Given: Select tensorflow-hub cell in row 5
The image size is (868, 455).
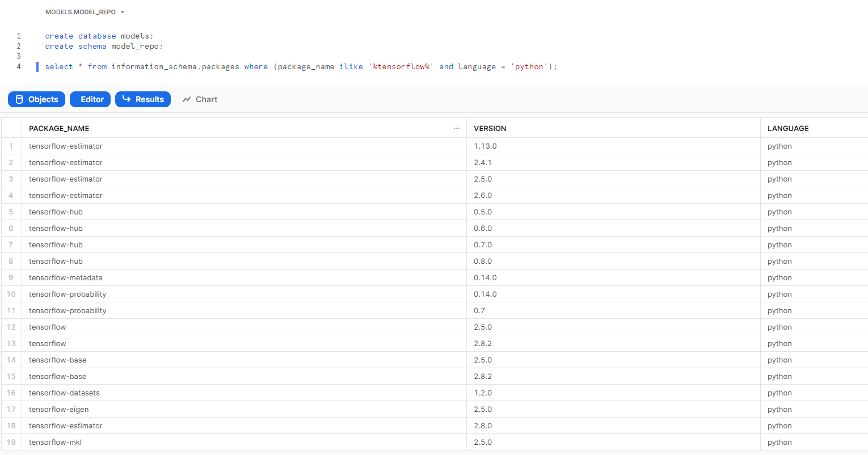Looking at the screenshot, I should (x=244, y=212).
